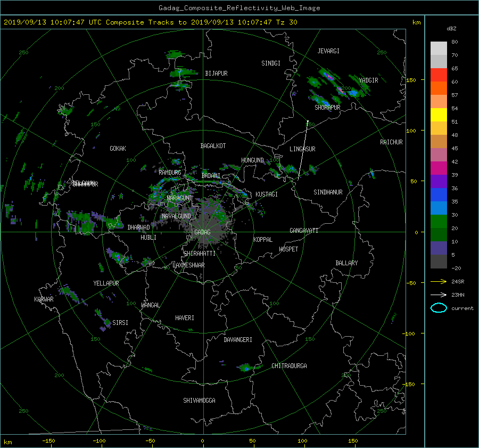Image resolution: width=479 pixels, height=448 pixels.
Task: Click the SIRSI city label
Action: (x=120, y=323)
